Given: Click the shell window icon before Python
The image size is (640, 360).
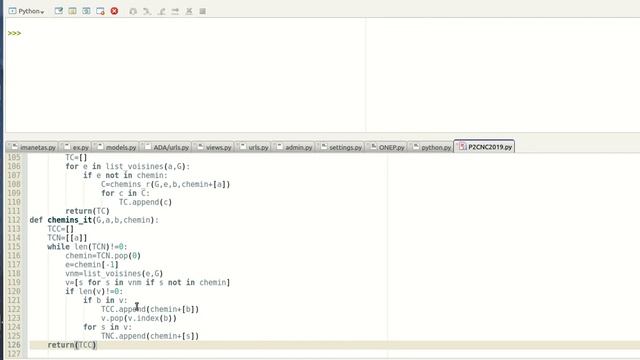Looking at the screenshot, I should pos(12,11).
